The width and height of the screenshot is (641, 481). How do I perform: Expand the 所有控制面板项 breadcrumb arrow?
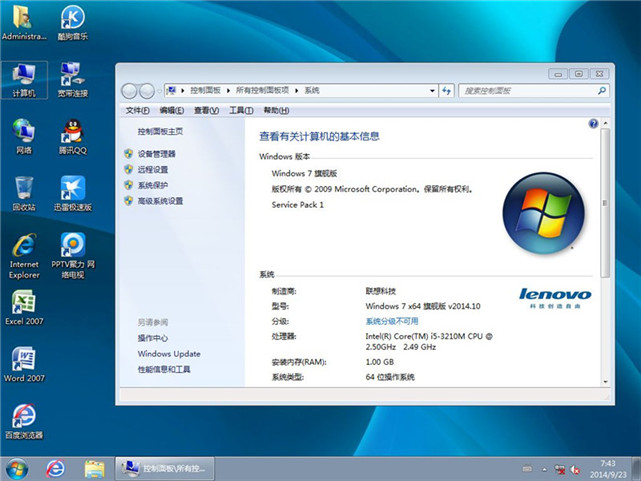tap(298, 91)
